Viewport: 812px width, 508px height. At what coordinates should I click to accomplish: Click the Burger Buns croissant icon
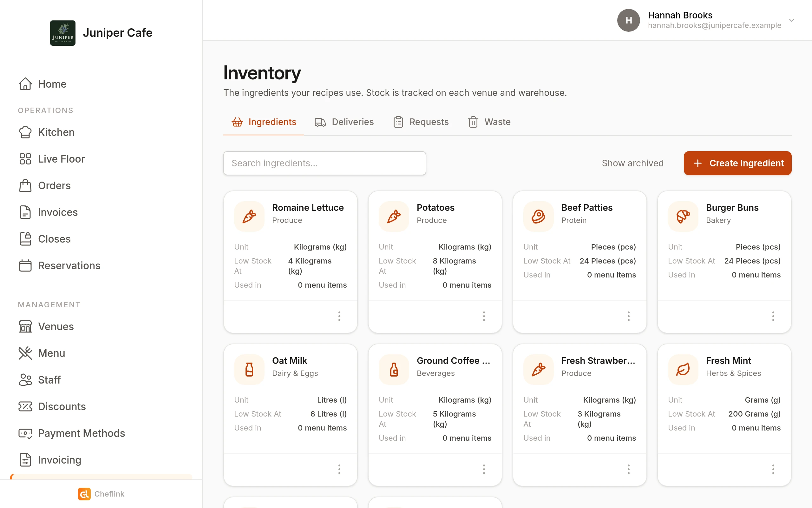click(x=683, y=216)
